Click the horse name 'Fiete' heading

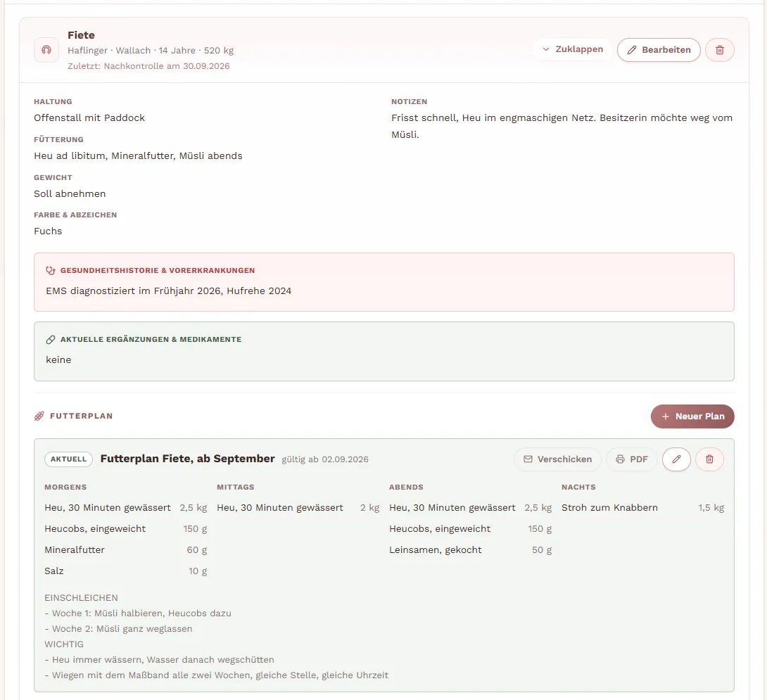tap(81, 35)
